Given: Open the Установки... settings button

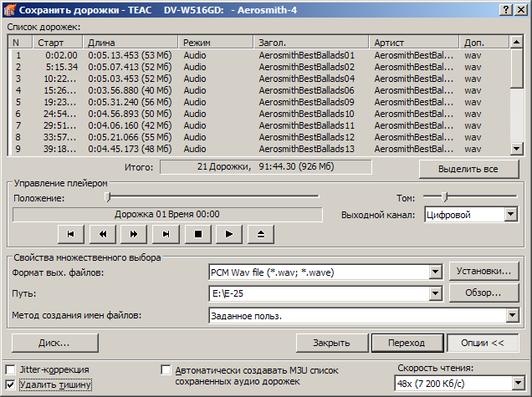Looking at the screenshot, I should click(483, 271).
